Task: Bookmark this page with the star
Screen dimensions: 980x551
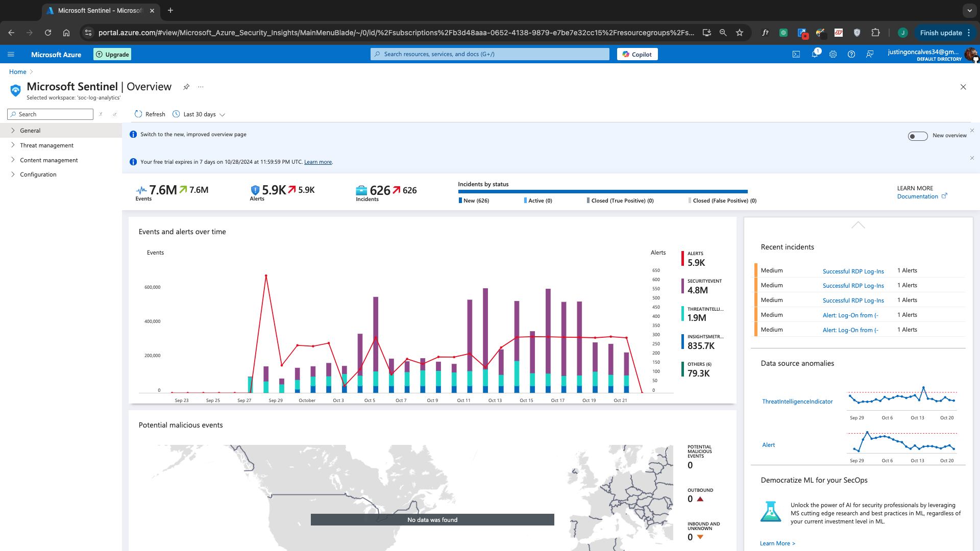Action: click(x=740, y=33)
